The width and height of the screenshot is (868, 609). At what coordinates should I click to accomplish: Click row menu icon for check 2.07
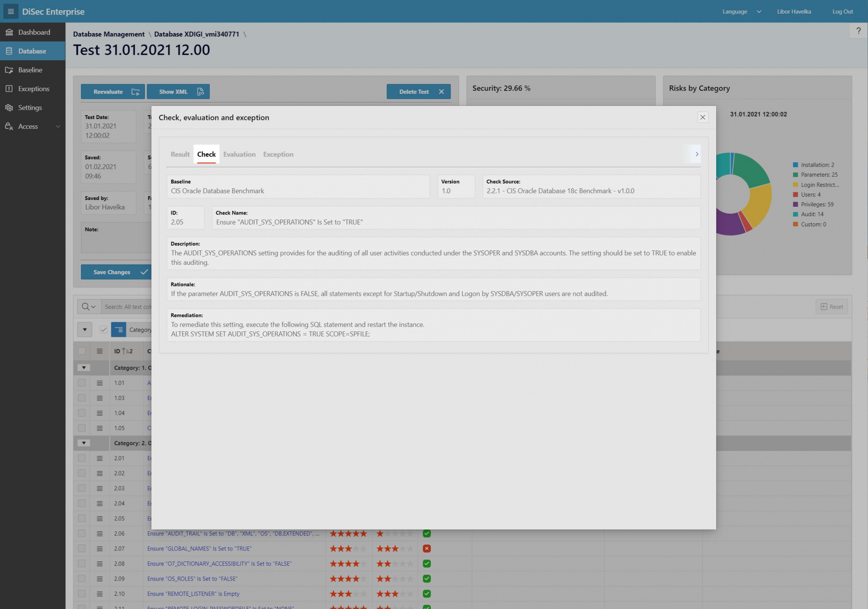[100, 548]
